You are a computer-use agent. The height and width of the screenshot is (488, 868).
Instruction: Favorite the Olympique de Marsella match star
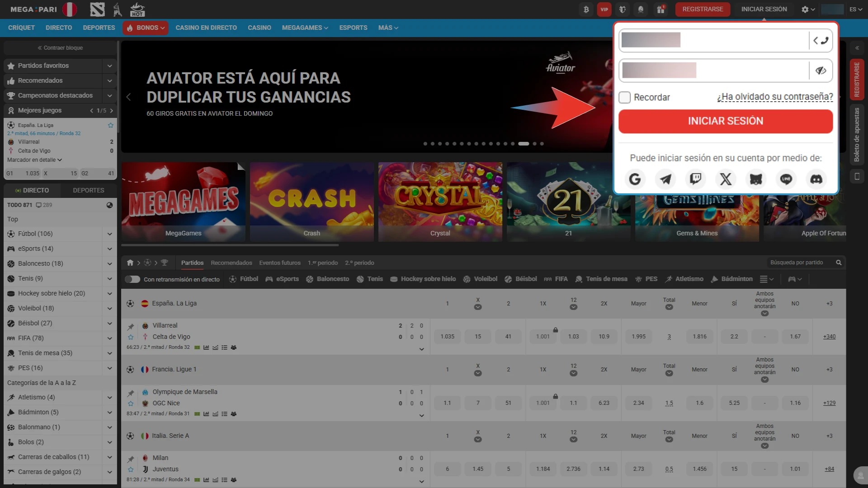131,404
